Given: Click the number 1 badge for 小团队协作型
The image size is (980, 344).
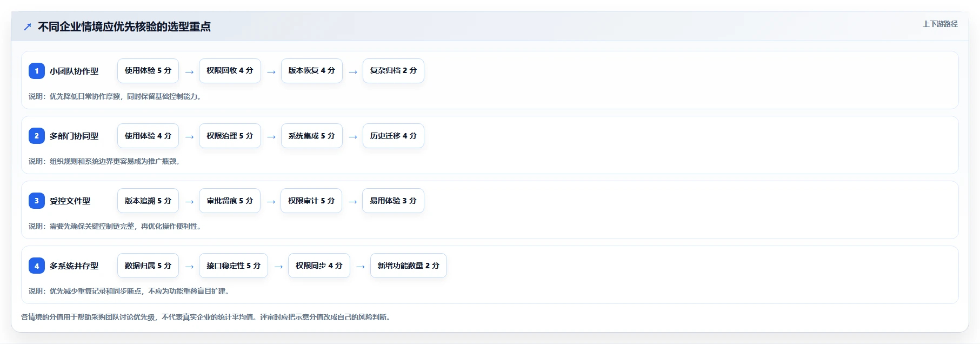Looking at the screenshot, I should click(x=37, y=71).
